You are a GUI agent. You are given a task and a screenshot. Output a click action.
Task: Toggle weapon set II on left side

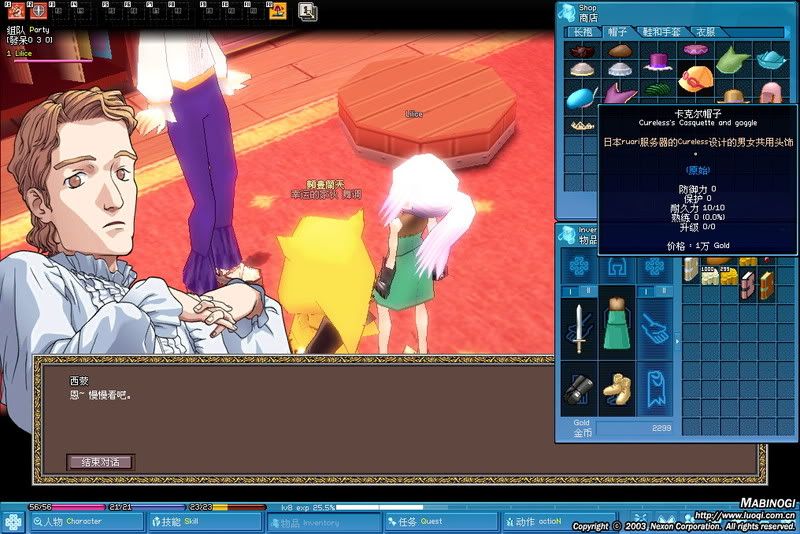[x=587, y=290]
